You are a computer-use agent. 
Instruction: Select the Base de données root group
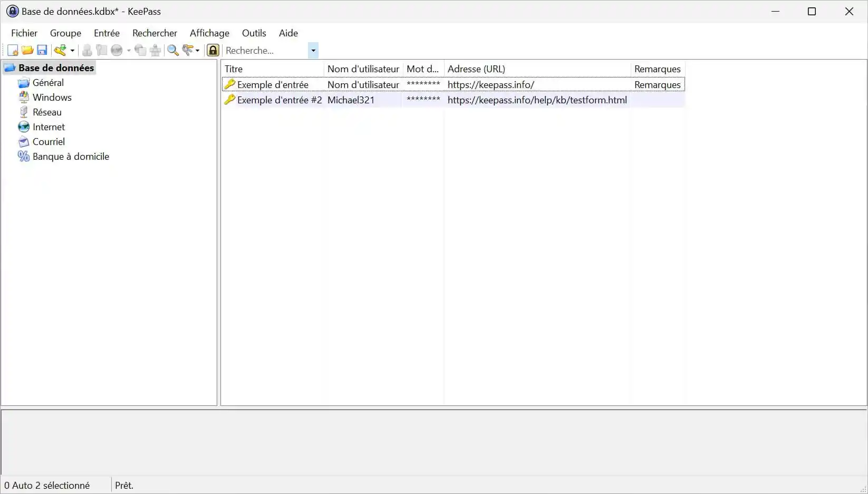[56, 67]
